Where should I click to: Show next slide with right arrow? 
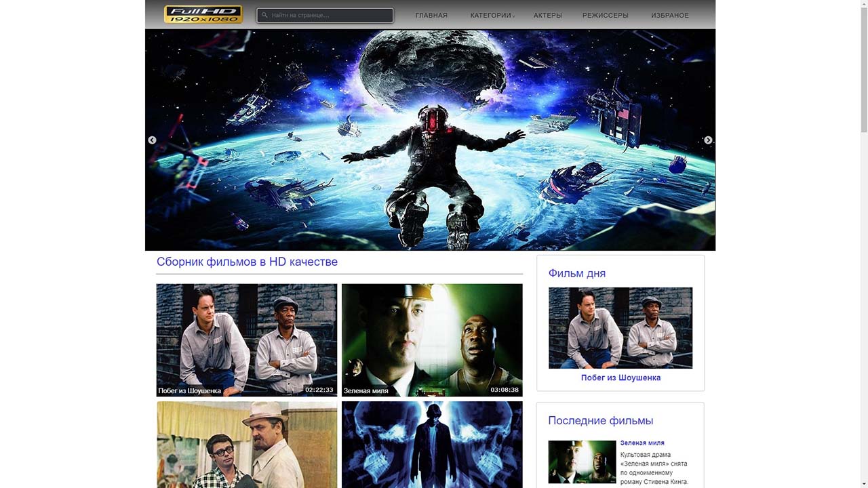tap(708, 140)
